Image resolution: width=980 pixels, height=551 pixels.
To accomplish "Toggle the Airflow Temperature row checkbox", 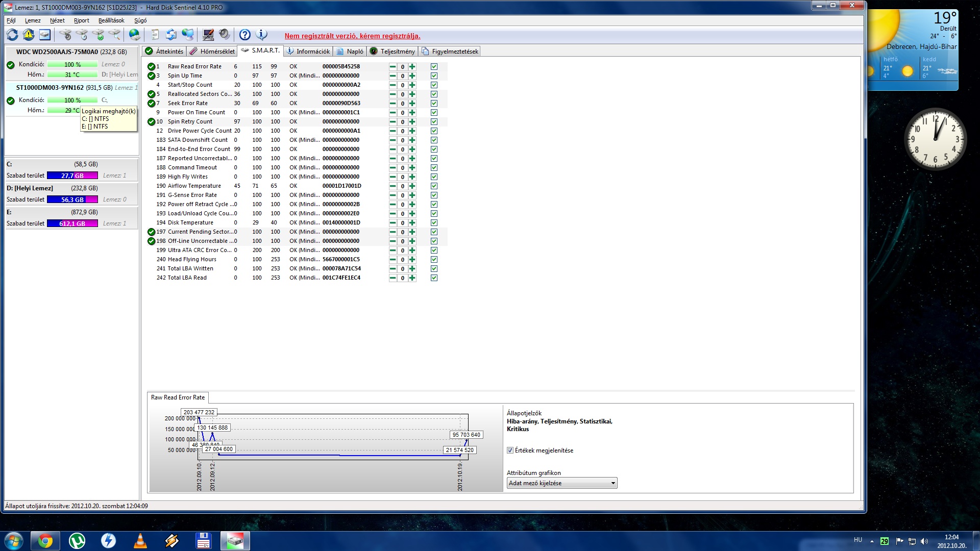I will (x=434, y=186).
